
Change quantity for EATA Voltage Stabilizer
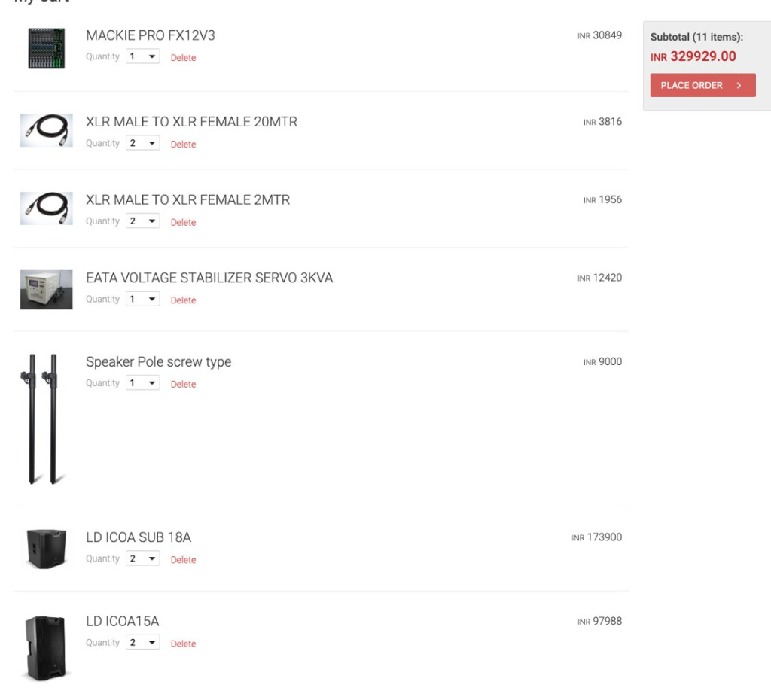pyautogui.click(x=143, y=299)
